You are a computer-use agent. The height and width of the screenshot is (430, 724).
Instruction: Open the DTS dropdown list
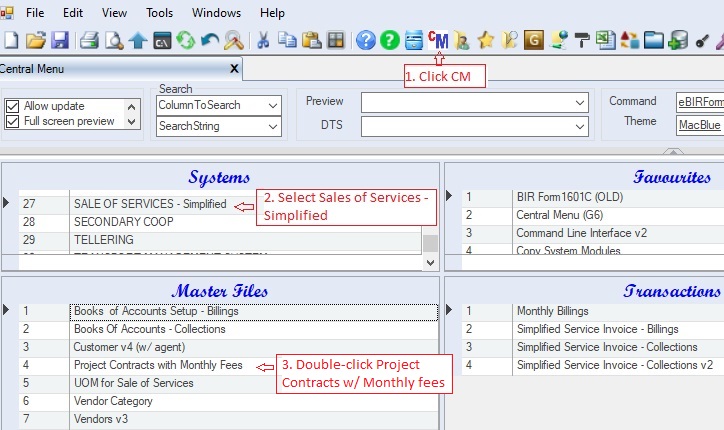[580, 126]
